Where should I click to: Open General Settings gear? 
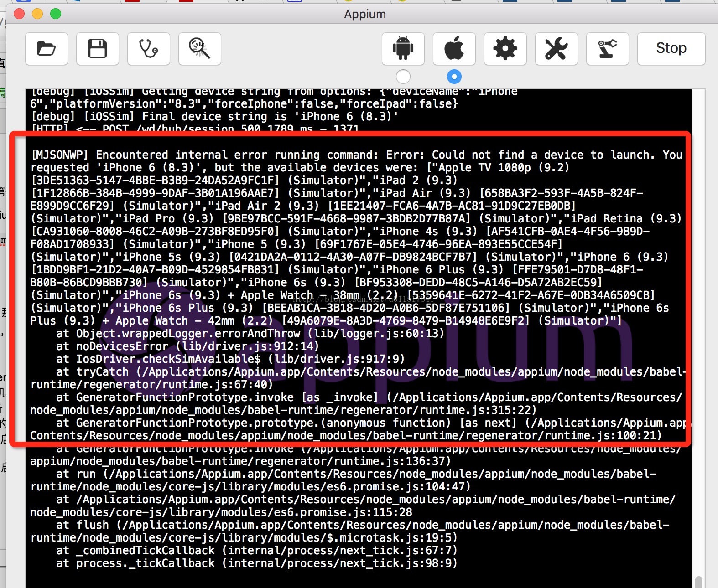coord(505,48)
